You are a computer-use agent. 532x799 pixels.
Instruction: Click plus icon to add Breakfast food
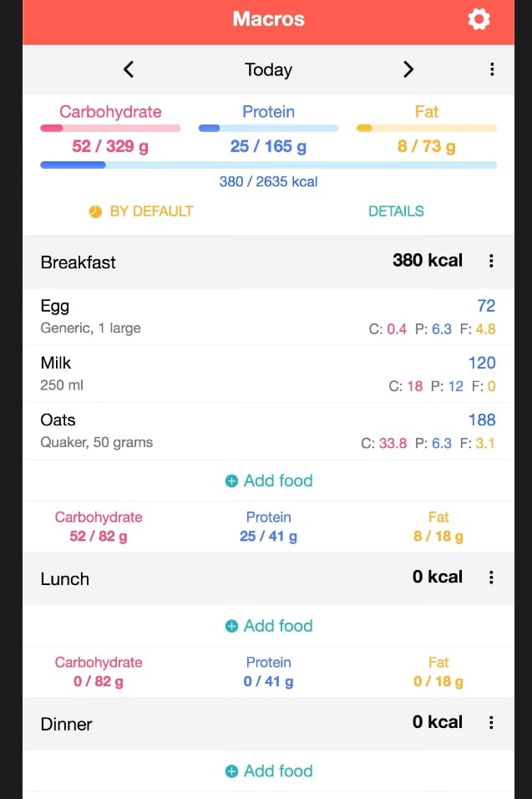231,481
